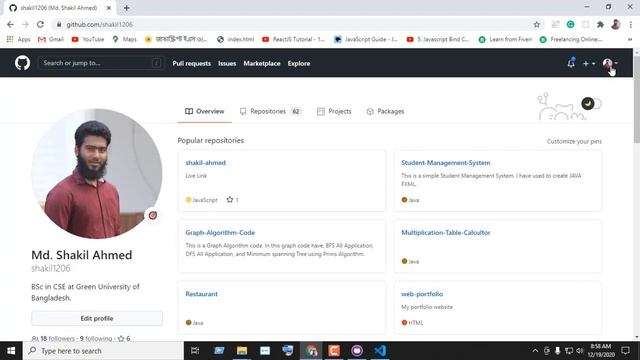Close the shakil1206 browser tab
Screen dimensions: 640x360
click(x=109, y=8)
